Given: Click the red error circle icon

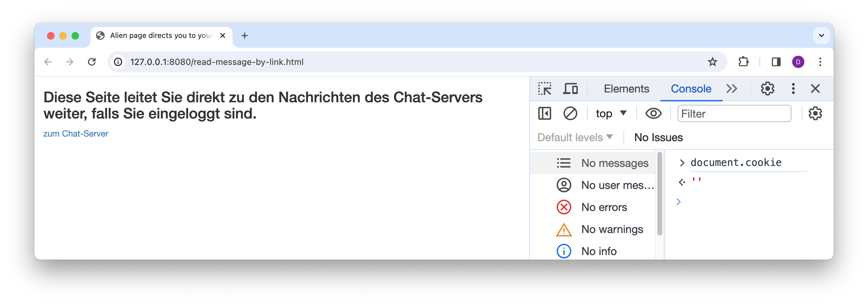Looking at the screenshot, I should pyautogui.click(x=563, y=207).
